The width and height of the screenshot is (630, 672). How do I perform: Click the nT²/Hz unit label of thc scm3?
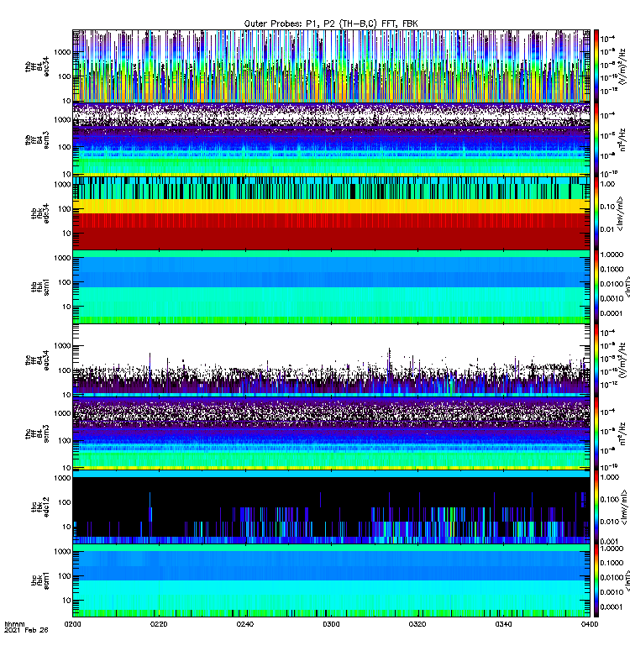[x=623, y=433]
